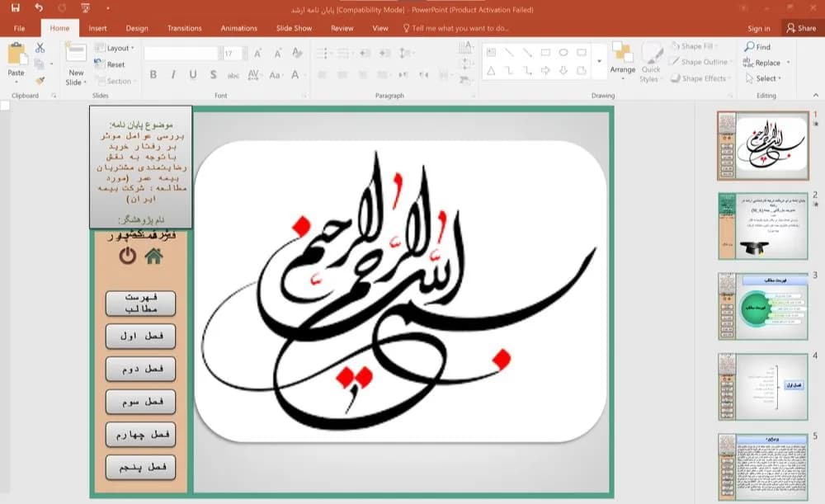Open the character spacing AV menu

(x=254, y=75)
